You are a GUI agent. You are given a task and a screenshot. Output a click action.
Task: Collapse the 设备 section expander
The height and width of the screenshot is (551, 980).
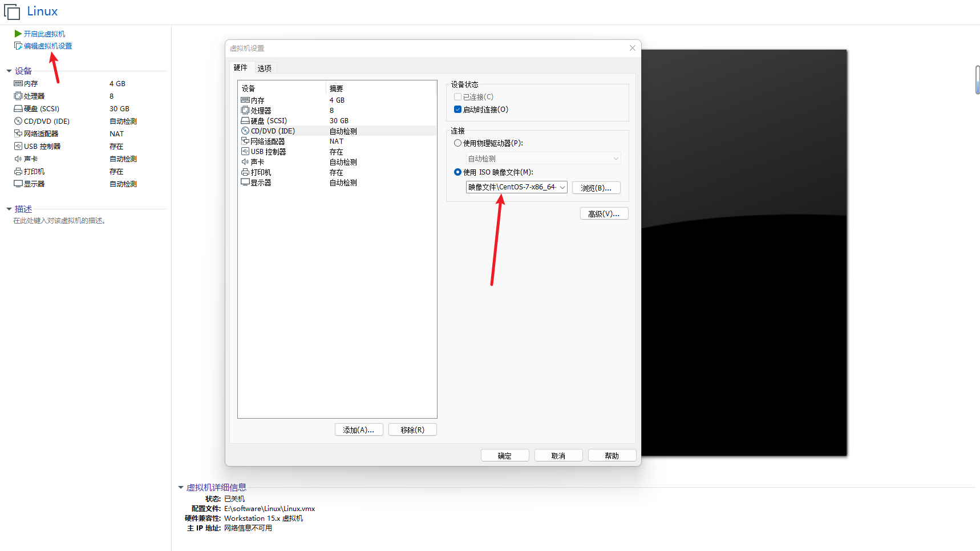(9, 71)
